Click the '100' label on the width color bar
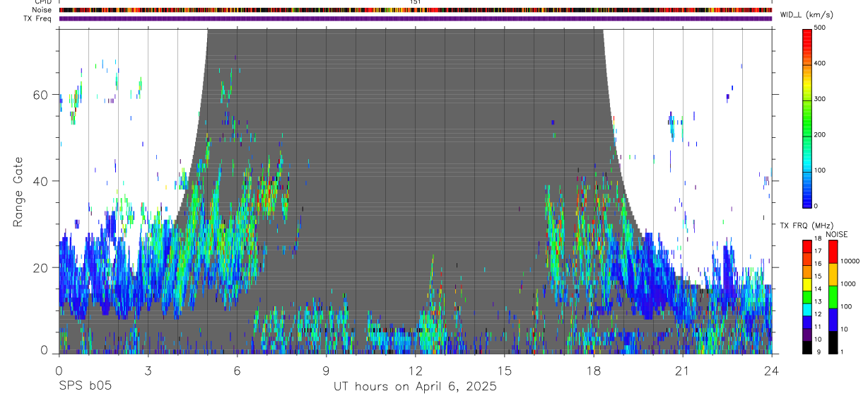 pyautogui.click(x=820, y=170)
